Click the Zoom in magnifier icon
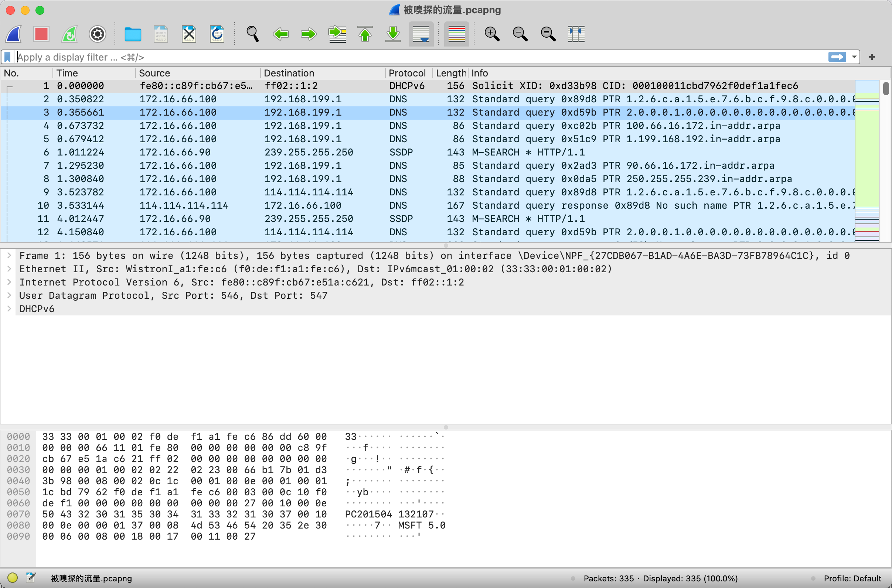892x588 pixels. click(x=492, y=34)
